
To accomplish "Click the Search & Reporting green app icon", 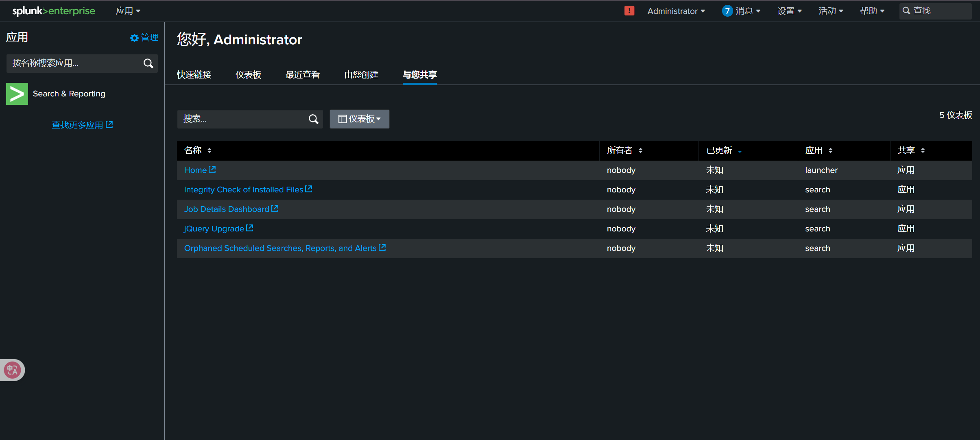I will tap(17, 94).
